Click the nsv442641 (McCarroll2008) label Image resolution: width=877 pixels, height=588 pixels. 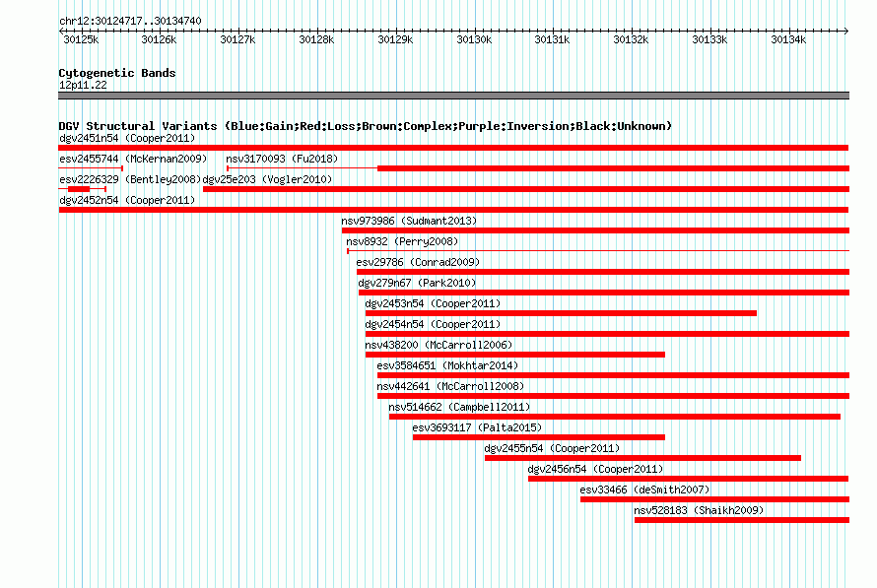450,386
